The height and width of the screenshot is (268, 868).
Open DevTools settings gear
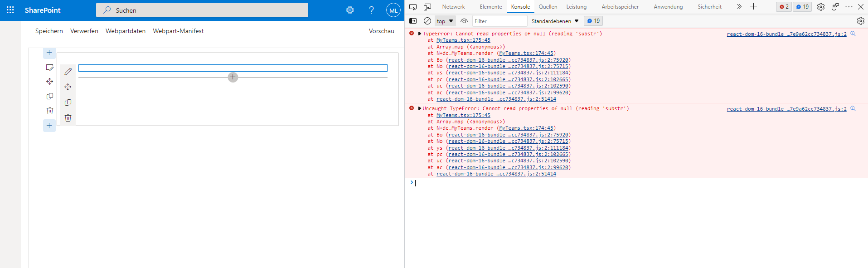pyautogui.click(x=821, y=7)
